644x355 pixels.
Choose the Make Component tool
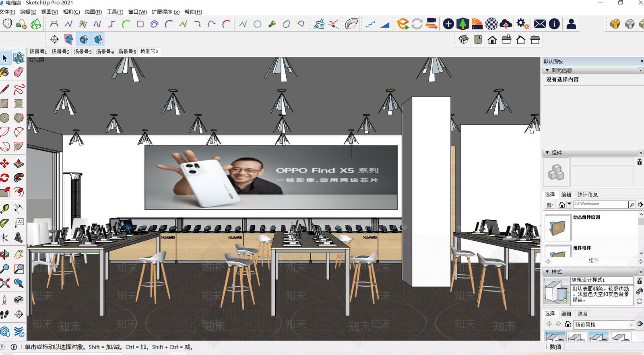19,58
